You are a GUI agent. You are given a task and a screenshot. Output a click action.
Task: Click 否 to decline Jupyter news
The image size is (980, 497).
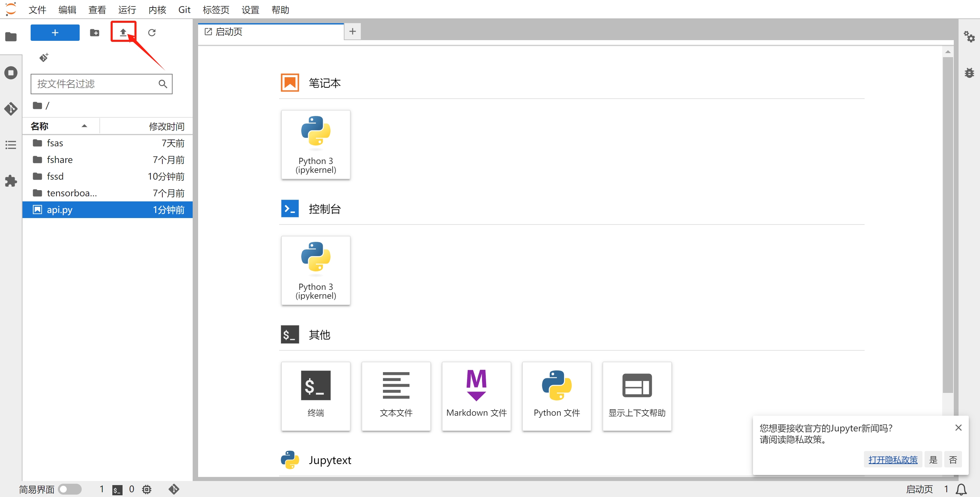953,460
